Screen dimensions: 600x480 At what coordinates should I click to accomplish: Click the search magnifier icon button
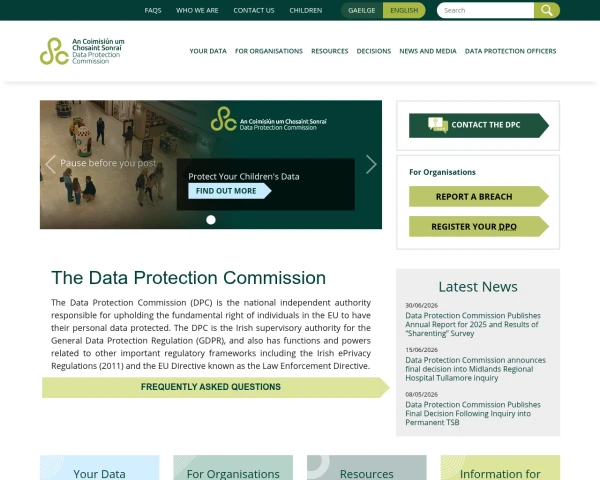coord(547,10)
